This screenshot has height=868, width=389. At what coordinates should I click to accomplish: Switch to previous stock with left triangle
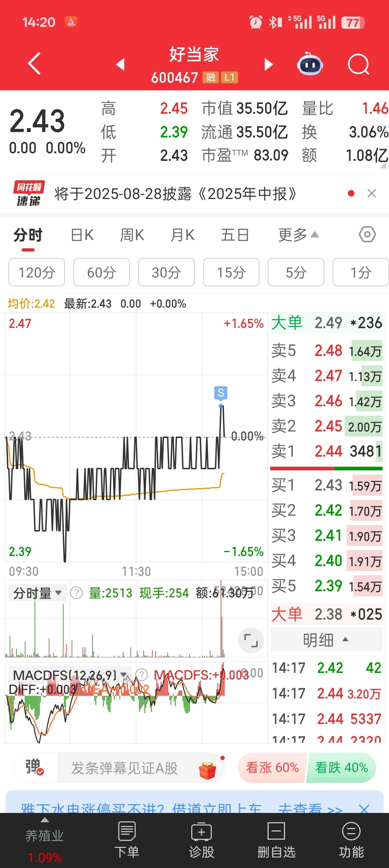(120, 64)
